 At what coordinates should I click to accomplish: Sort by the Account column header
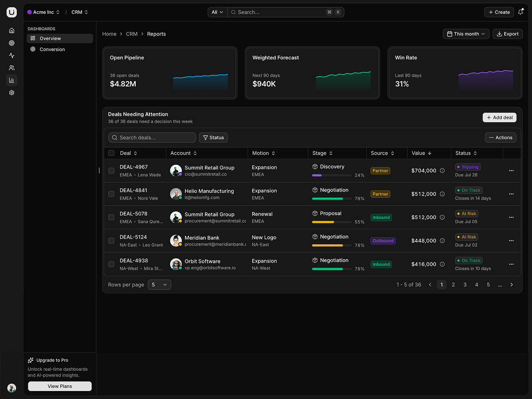coord(184,153)
